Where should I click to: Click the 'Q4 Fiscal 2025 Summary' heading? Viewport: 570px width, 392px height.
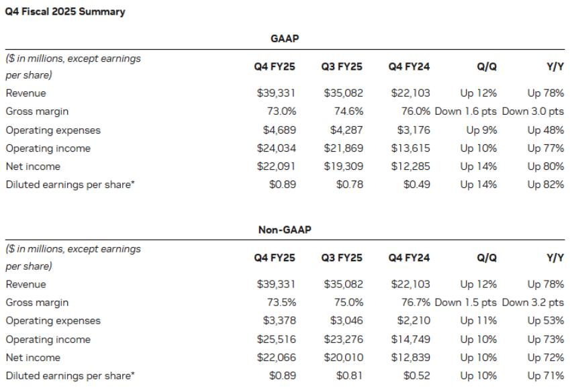coord(64,11)
